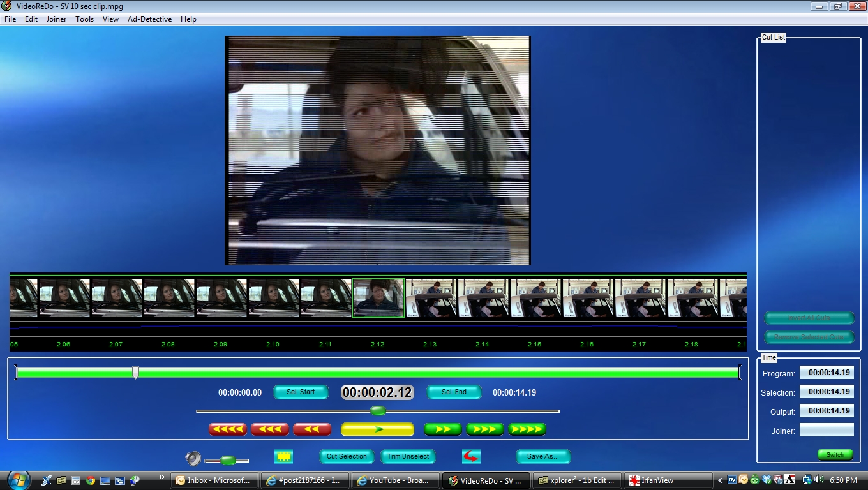868x490 pixels.
Task: Open the Joiner menu
Action: pyautogui.click(x=56, y=19)
